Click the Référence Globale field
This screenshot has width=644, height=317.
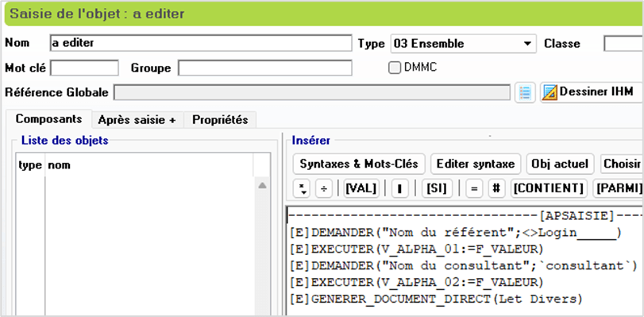coord(312,92)
